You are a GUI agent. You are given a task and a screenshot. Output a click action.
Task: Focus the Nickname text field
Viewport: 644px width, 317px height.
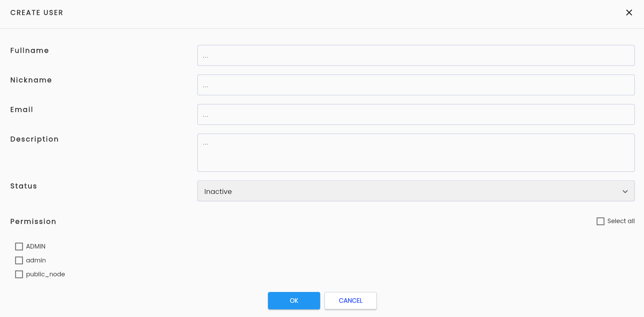(x=416, y=85)
